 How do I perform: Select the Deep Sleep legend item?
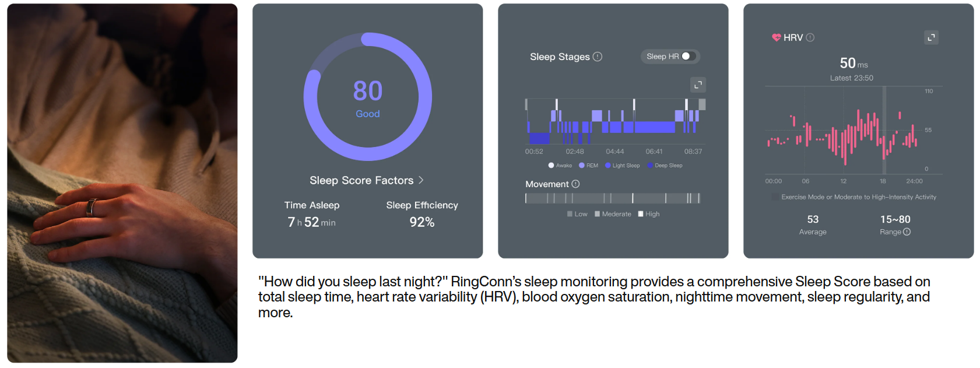(665, 165)
